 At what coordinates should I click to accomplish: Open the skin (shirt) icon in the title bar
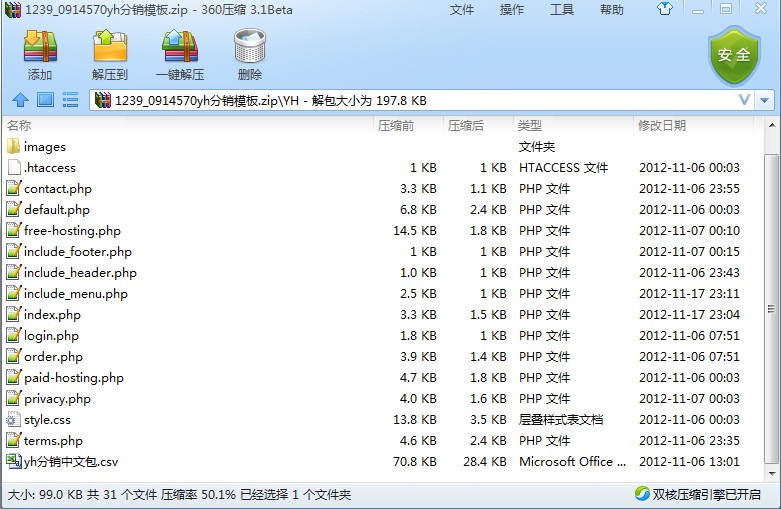click(664, 8)
